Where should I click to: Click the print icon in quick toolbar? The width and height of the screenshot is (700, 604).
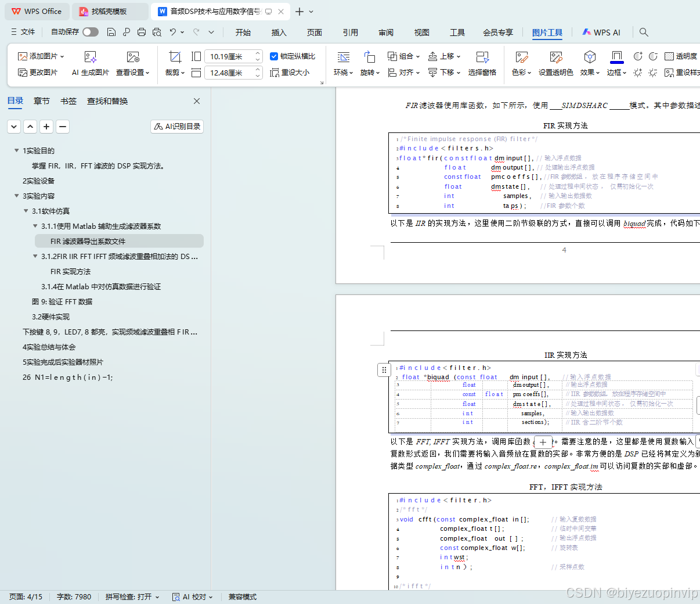tap(142, 32)
